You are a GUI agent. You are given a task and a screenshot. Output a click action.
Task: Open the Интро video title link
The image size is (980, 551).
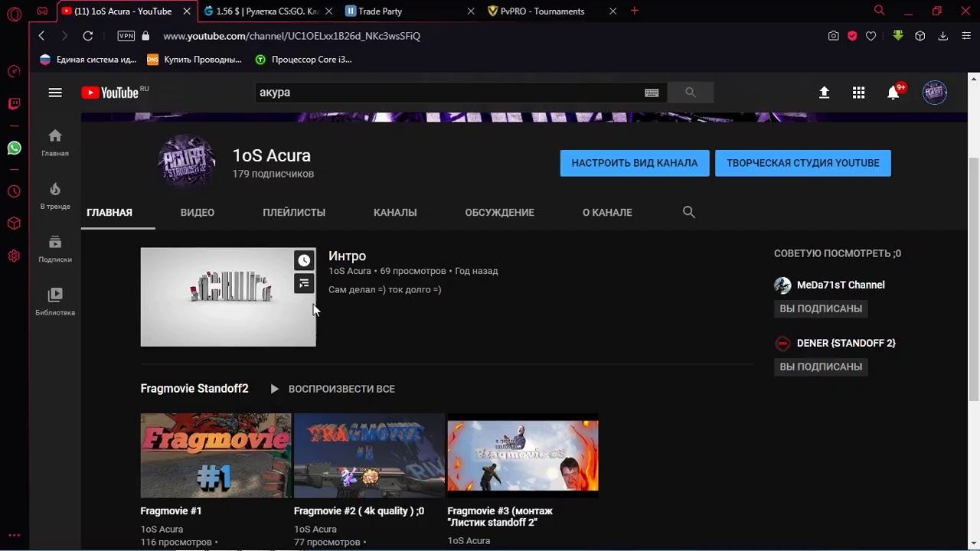click(347, 256)
